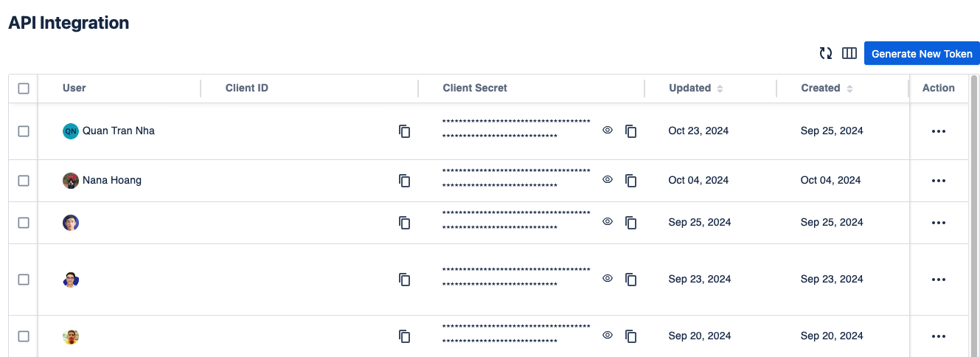Show Nana Hoang's client secret
The image size is (980, 357).
(x=608, y=179)
